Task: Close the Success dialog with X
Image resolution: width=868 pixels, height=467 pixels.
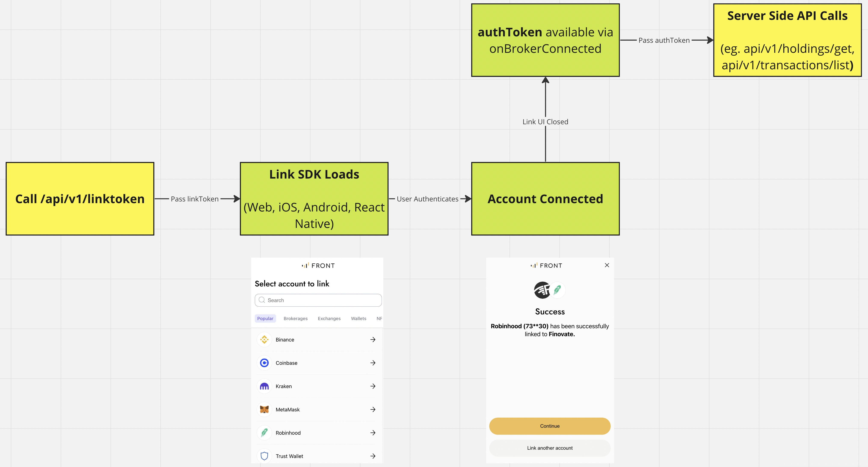Action: (607, 265)
